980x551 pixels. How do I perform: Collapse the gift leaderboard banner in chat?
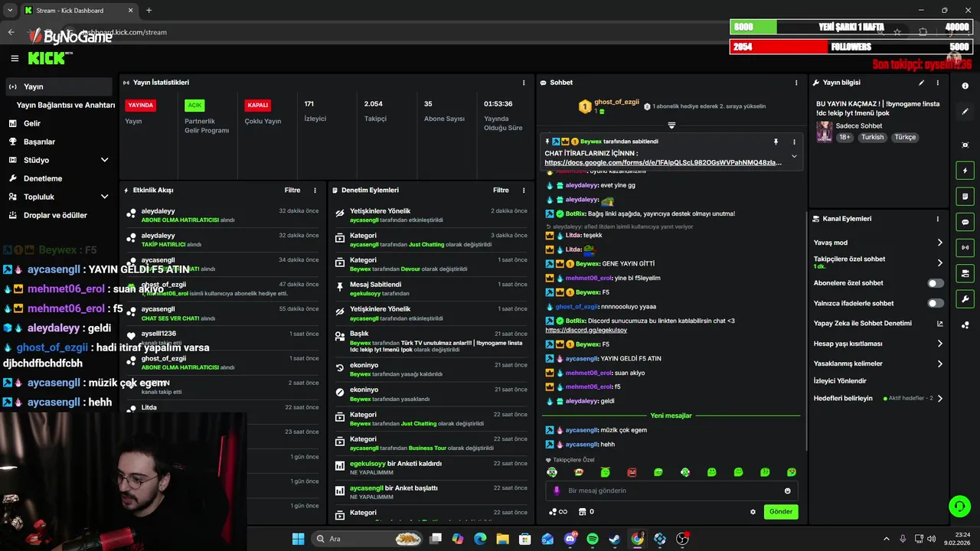click(x=671, y=125)
